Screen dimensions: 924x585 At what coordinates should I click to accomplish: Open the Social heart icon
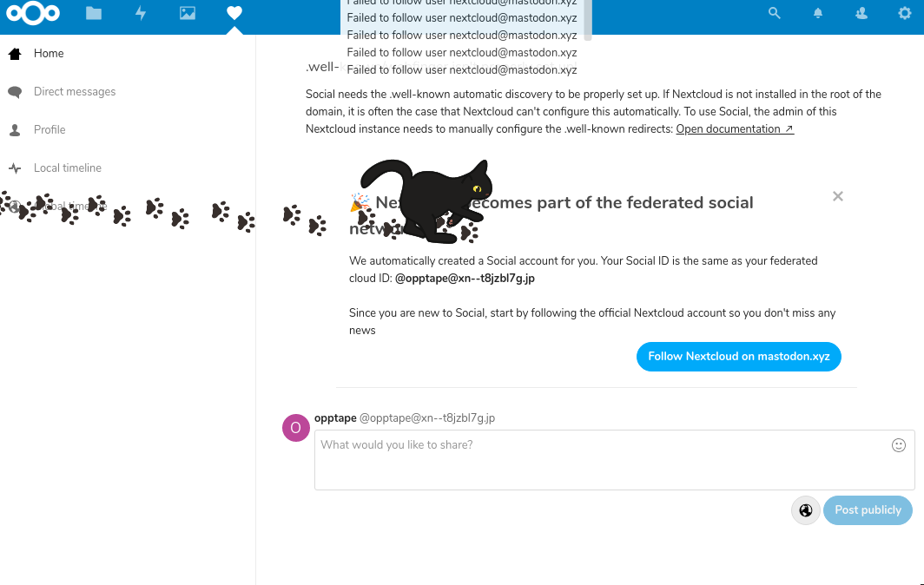(234, 13)
